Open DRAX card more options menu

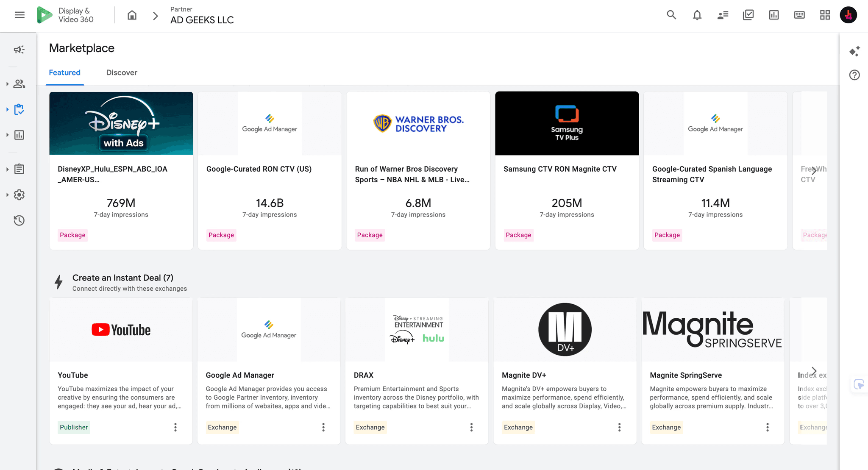(x=471, y=427)
